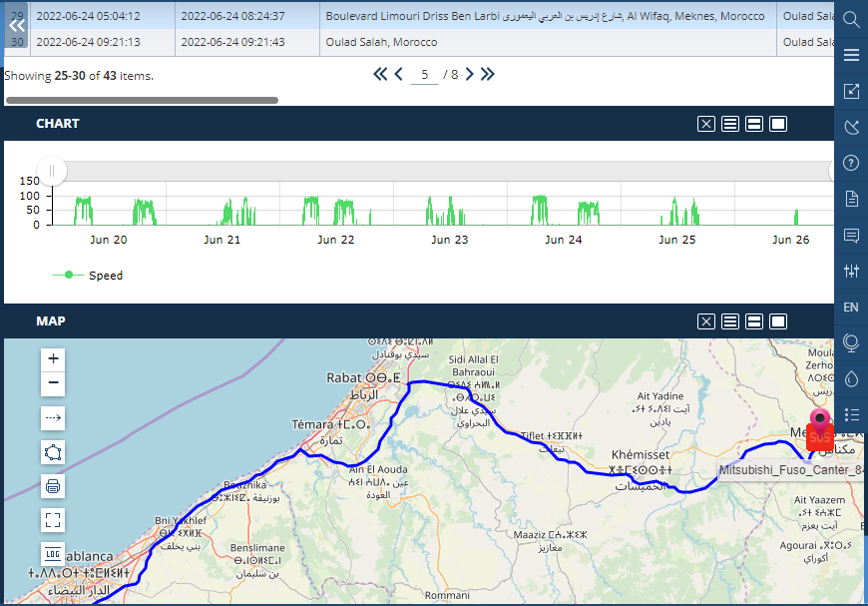The width and height of the screenshot is (868, 606).
Task: Go to next page of results
Action: point(469,75)
